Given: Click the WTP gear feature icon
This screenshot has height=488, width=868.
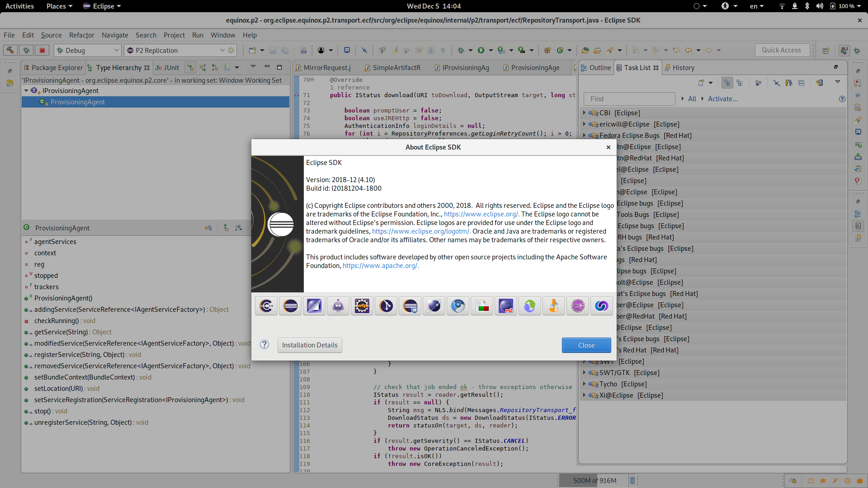Looking at the screenshot, I should (x=362, y=306).
